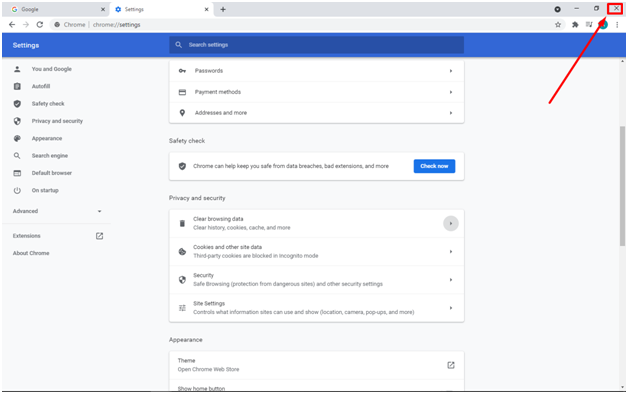Open a new tab with plus button
This screenshot has height=394, width=628.
point(223,9)
